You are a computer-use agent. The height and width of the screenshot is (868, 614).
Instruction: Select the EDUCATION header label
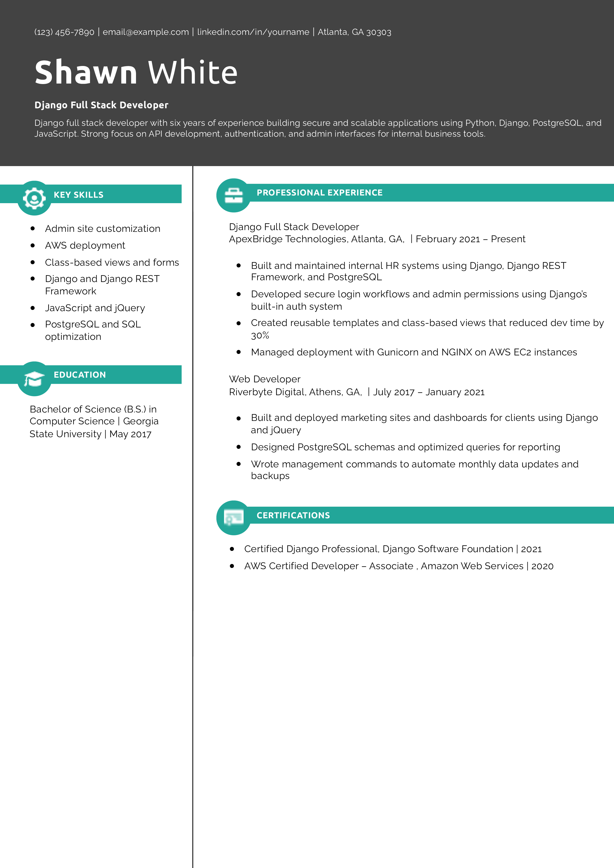click(x=80, y=375)
